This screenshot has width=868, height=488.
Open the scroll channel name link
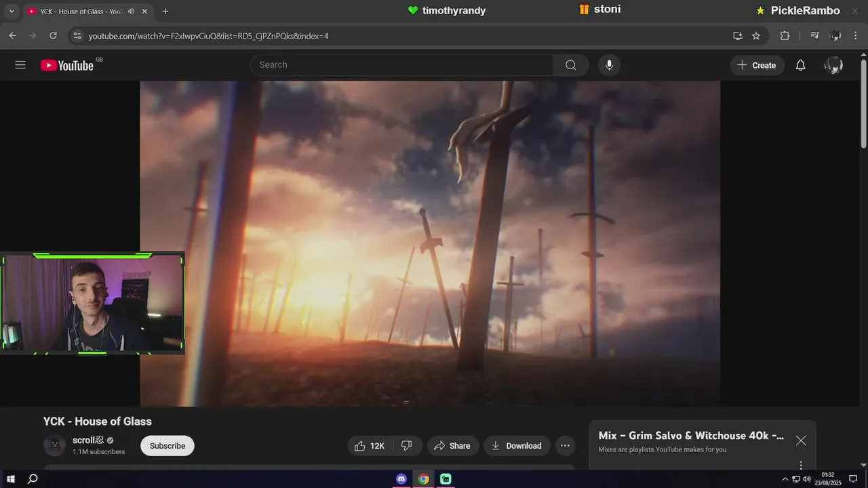coord(88,440)
